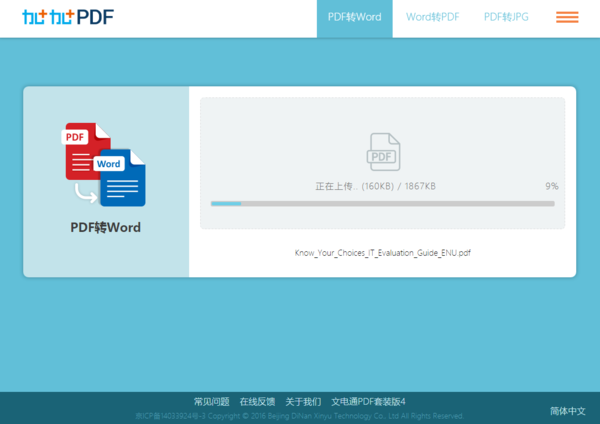Click the red PDF document icon
Viewport: 600px width, 424px height.
tap(86, 151)
